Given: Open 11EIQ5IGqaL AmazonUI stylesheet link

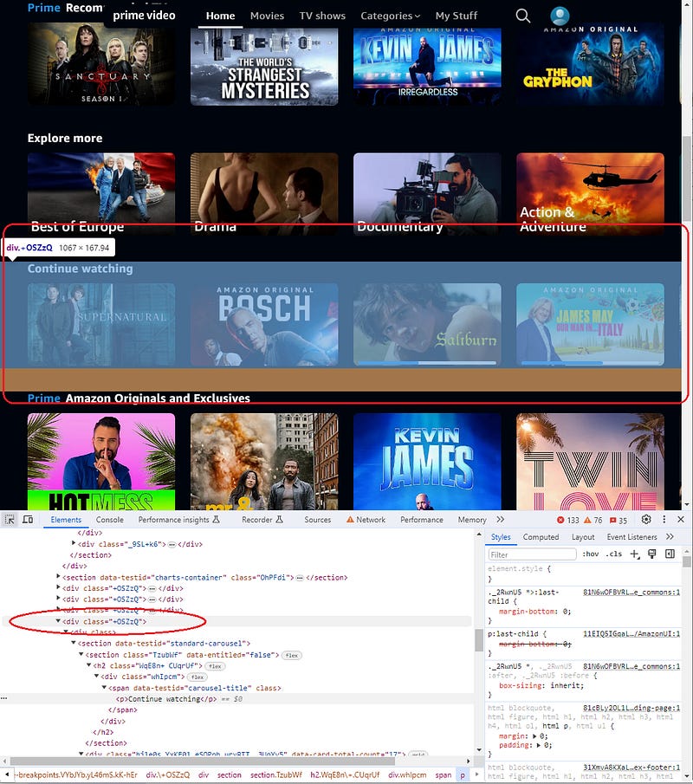Looking at the screenshot, I should (631, 633).
